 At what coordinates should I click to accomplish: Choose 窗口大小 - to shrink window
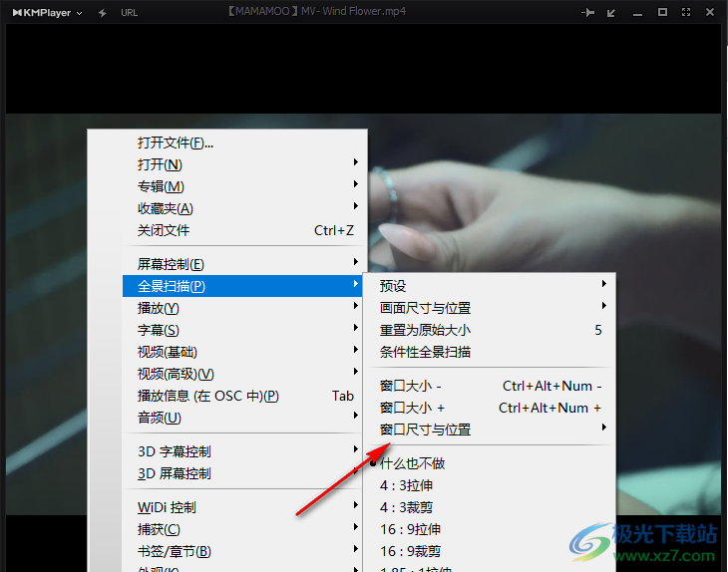[x=489, y=386]
